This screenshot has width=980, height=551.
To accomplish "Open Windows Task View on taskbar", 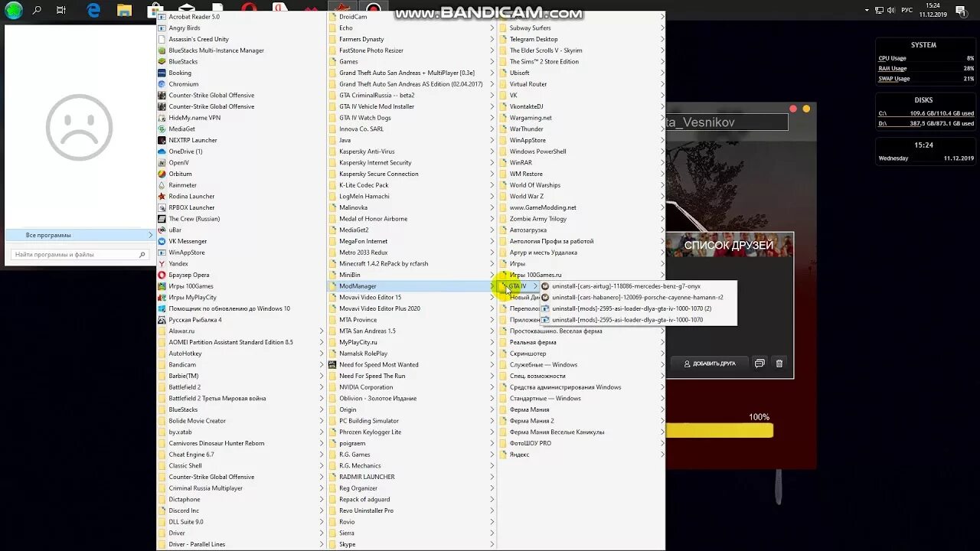I will pyautogui.click(x=60, y=11).
